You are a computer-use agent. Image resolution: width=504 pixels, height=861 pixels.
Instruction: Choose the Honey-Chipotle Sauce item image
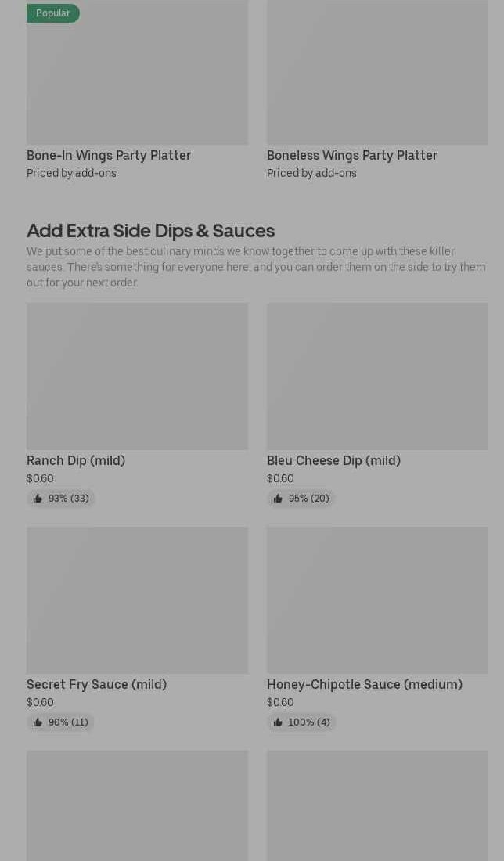[x=377, y=600]
